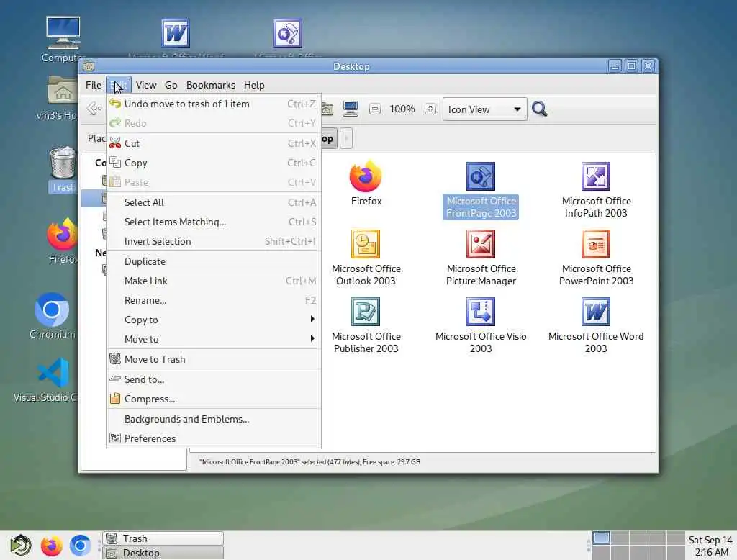Open the Bookmarks menu

211,85
